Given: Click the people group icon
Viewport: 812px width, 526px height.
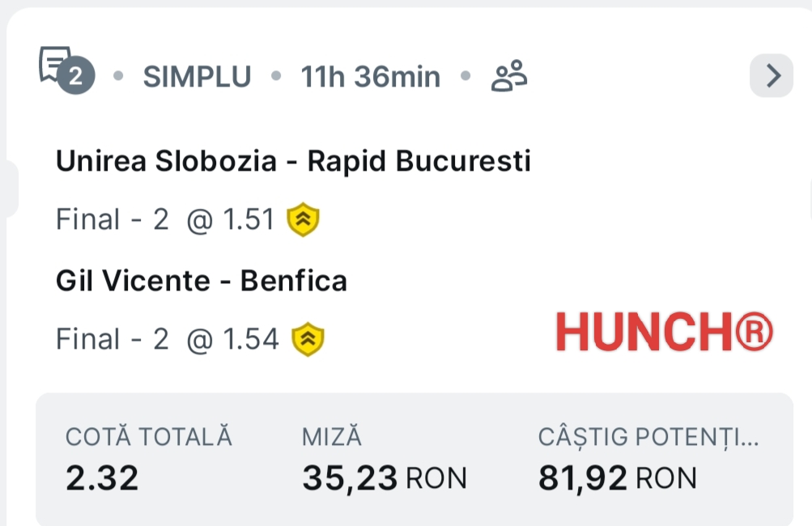Looking at the screenshot, I should [x=509, y=77].
